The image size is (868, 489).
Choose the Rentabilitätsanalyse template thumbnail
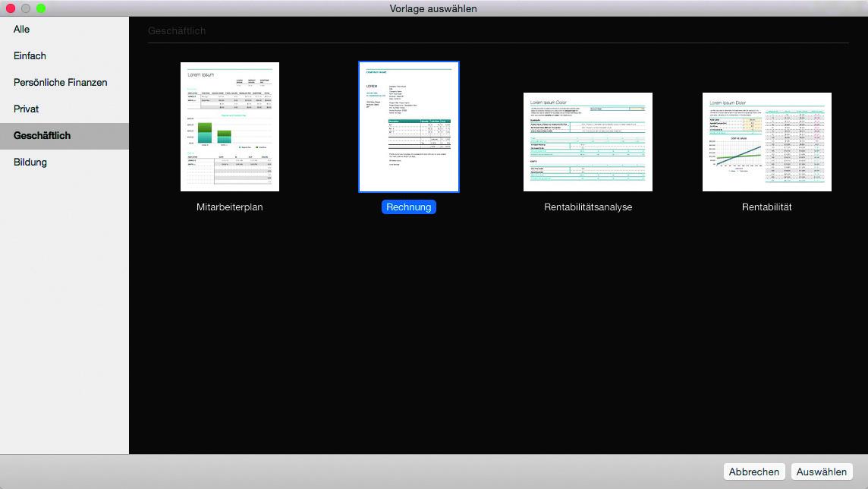(x=588, y=142)
